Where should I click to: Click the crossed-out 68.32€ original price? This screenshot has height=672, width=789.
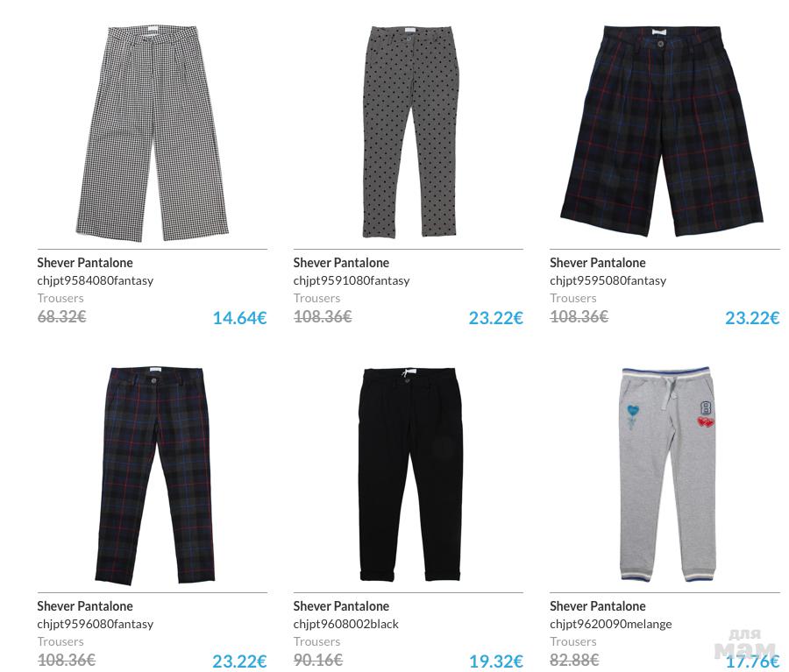(62, 316)
